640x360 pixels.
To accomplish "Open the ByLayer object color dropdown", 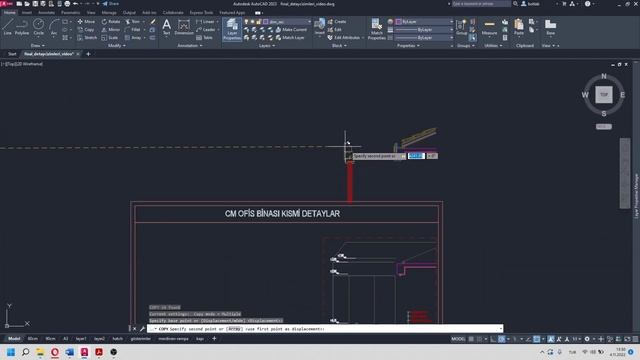I will click(451, 22).
